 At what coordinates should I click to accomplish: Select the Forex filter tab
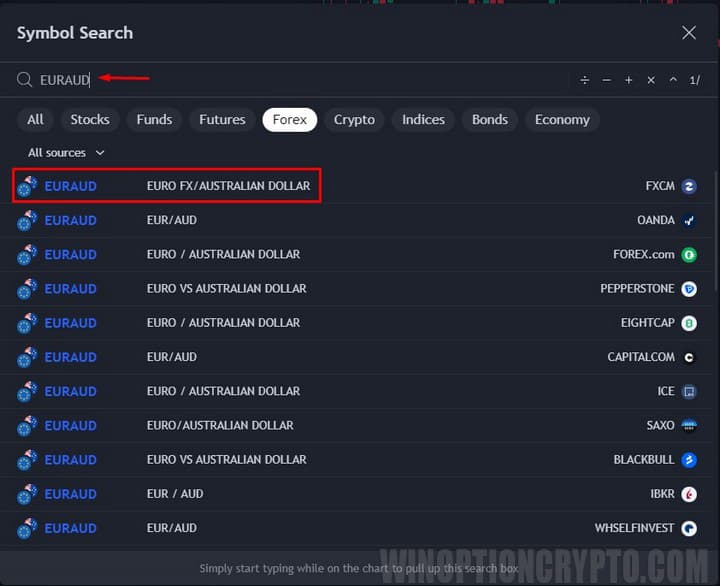coord(290,120)
